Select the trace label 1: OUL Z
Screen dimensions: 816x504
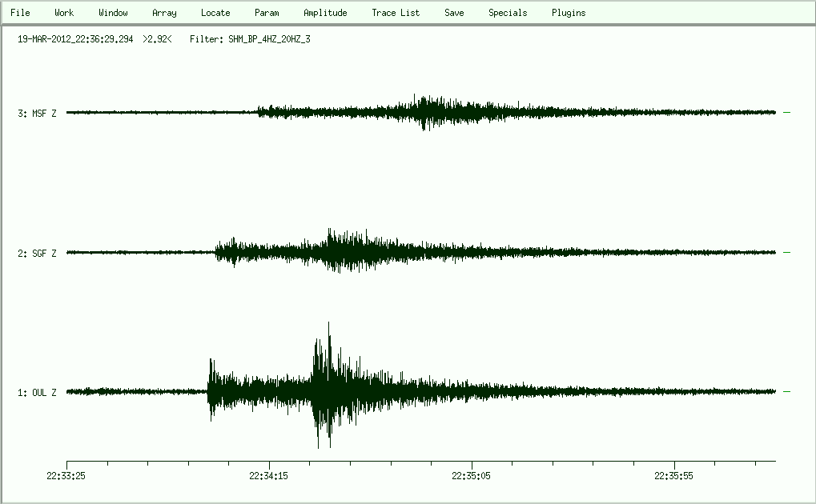click(37, 393)
